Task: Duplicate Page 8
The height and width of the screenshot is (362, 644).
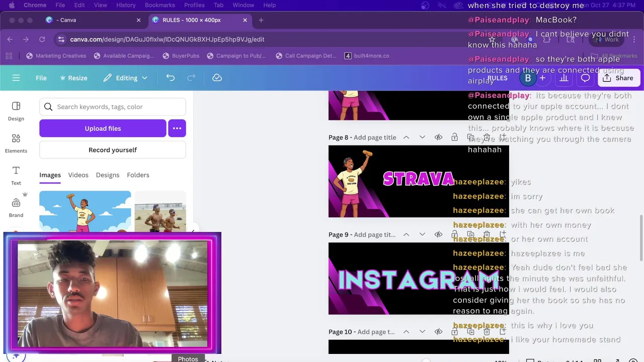Action: (470, 137)
